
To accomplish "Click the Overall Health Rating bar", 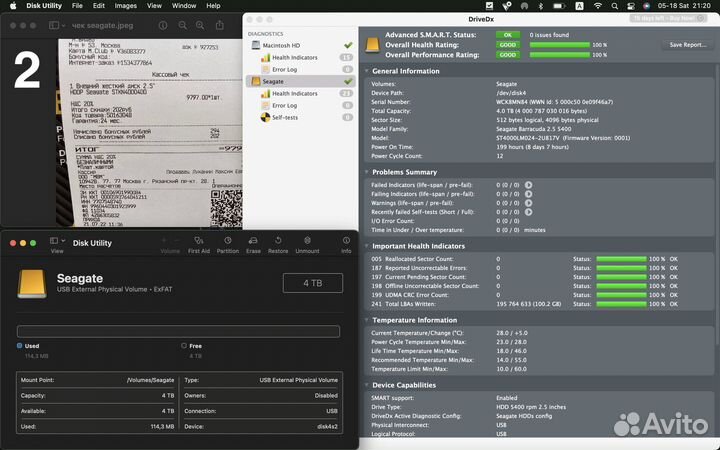I will point(560,45).
